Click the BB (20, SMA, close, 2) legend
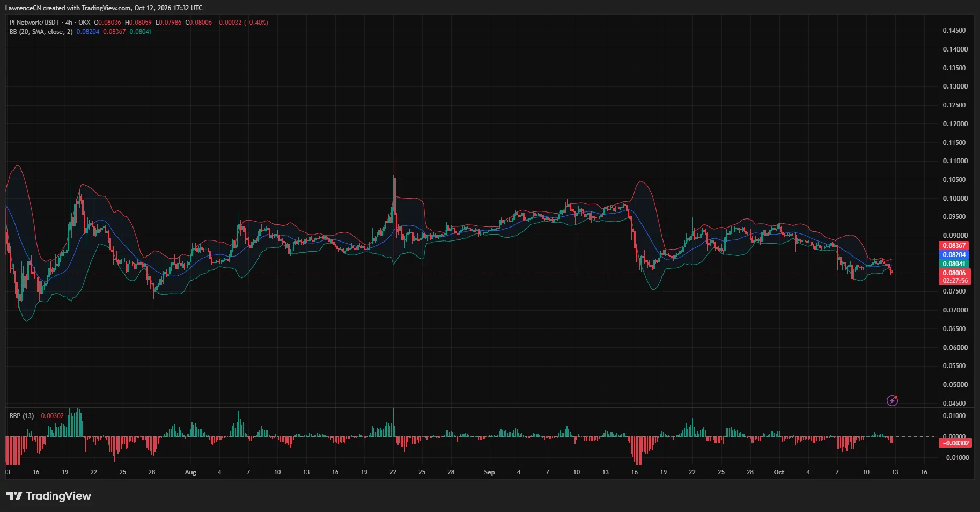 [x=41, y=32]
